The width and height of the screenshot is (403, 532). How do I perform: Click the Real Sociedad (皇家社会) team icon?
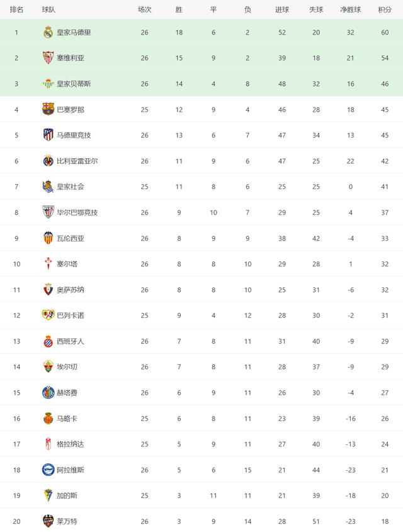48,187
